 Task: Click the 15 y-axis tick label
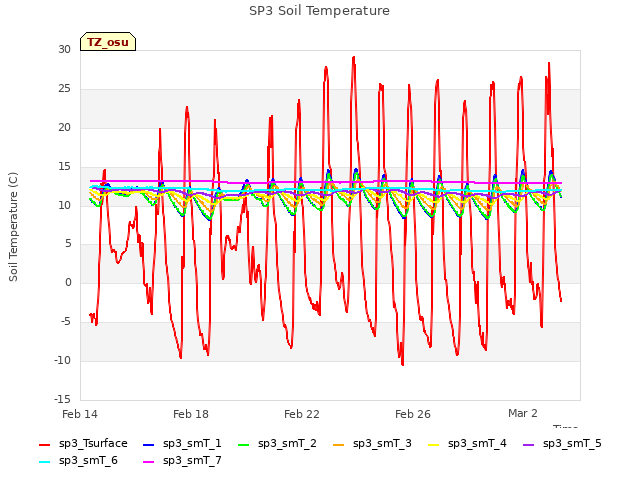(x=64, y=166)
